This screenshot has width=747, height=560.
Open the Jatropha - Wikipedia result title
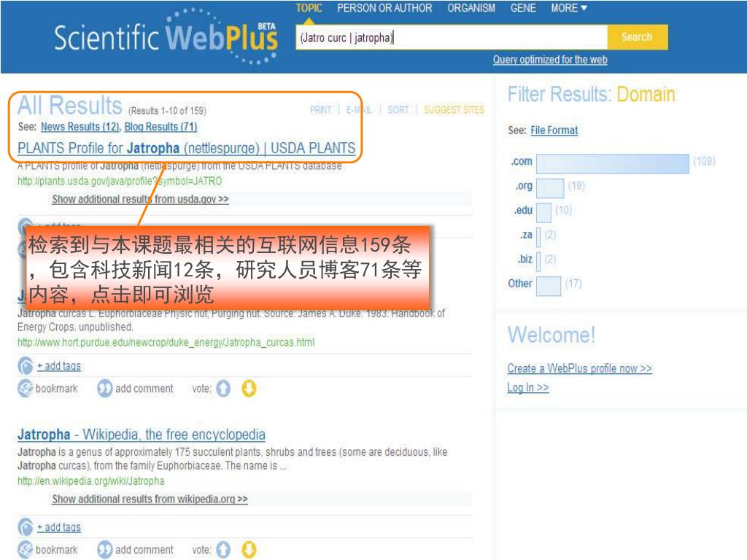coord(142,435)
